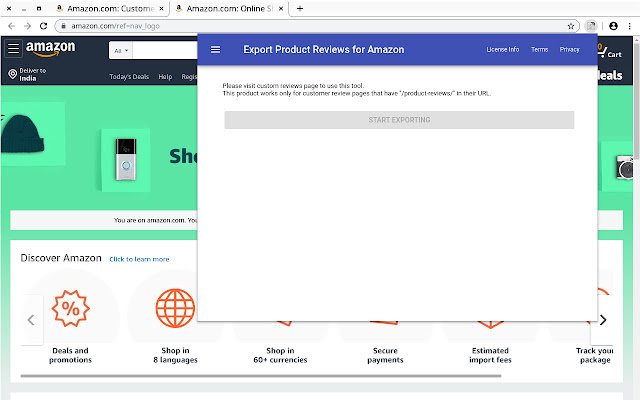Show previous items in Discover Amazon carousel
The width and height of the screenshot is (640, 400).
pos(32,320)
